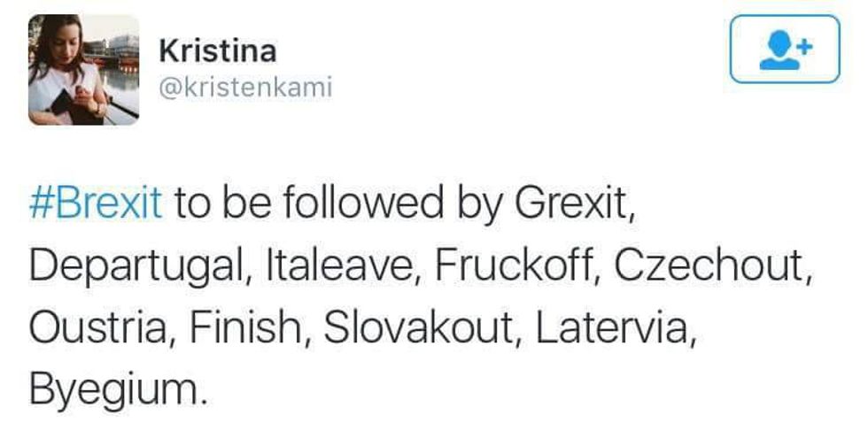Open the #Brexit hashtag
The image size is (868, 438).
[96, 204]
